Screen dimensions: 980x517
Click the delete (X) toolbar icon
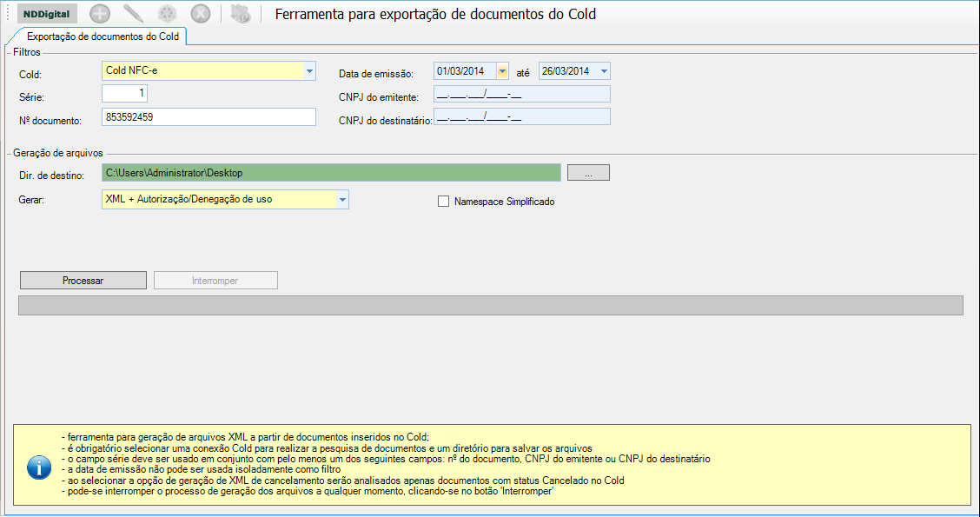click(x=200, y=14)
